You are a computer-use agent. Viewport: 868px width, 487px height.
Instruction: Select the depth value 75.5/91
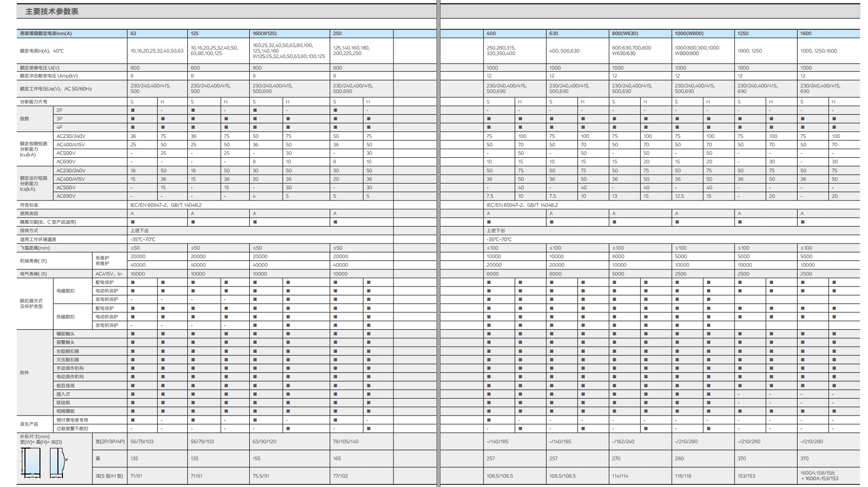pyautogui.click(x=261, y=476)
